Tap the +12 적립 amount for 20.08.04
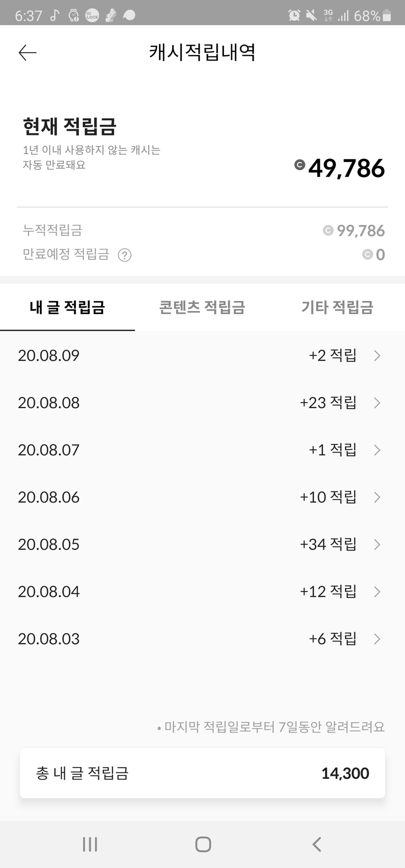The width and height of the screenshot is (405, 868). click(x=328, y=592)
